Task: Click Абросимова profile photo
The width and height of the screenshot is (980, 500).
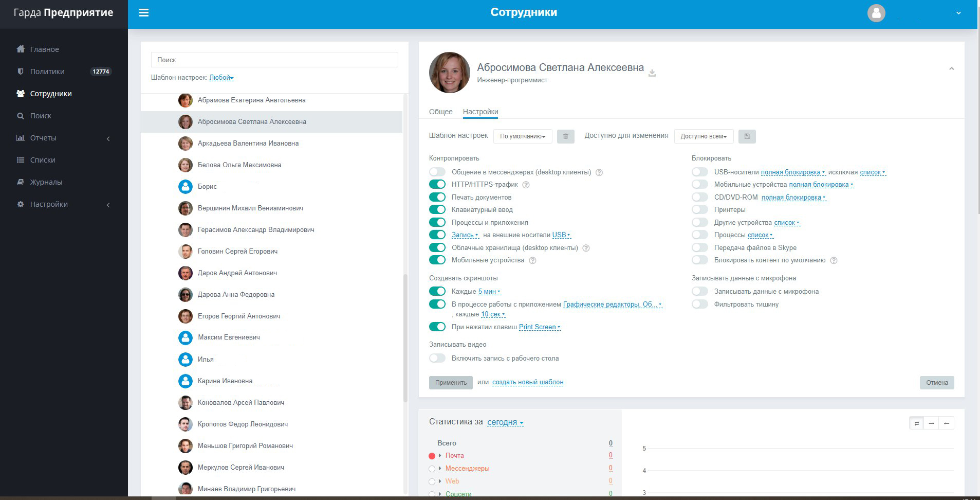Action: [450, 73]
